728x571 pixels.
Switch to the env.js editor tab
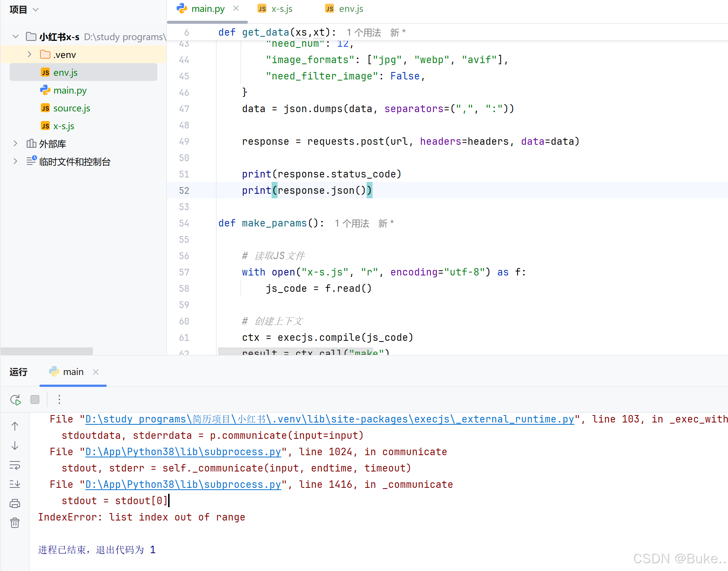pyautogui.click(x=350, y=8)
